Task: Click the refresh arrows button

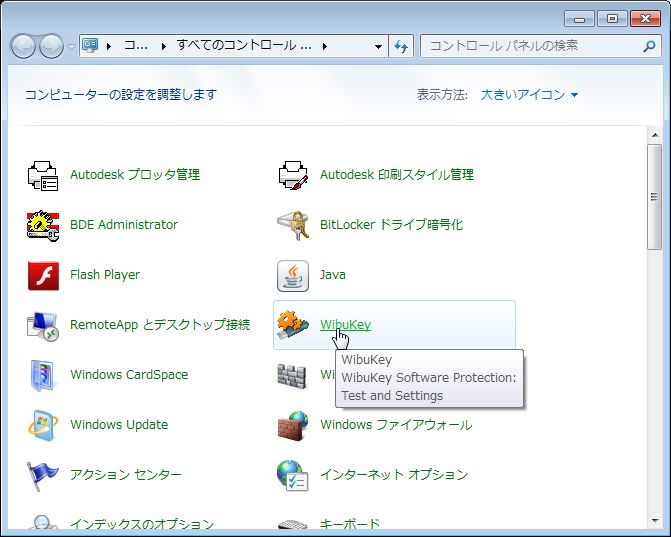Action: coord(401,46)
